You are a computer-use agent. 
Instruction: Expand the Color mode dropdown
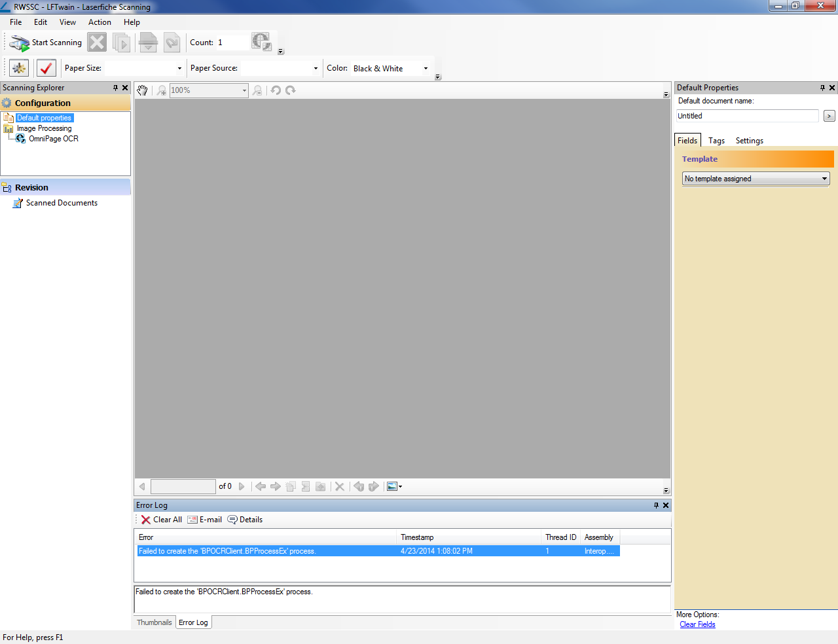[426, 68]
